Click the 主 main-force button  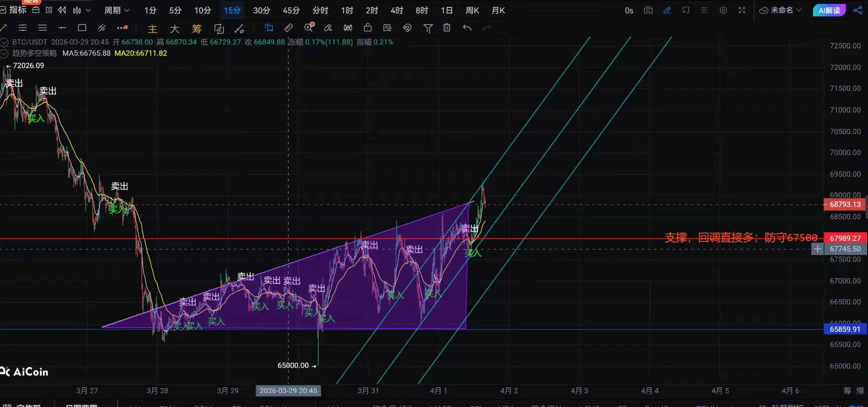tap(153, 29)
